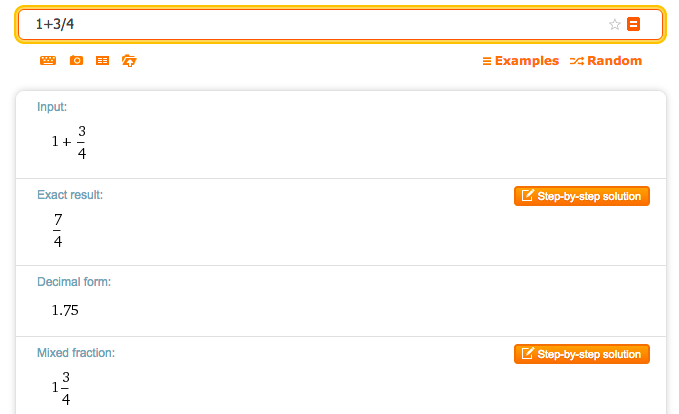Click the "Input:" pod heading

[52, 106]
